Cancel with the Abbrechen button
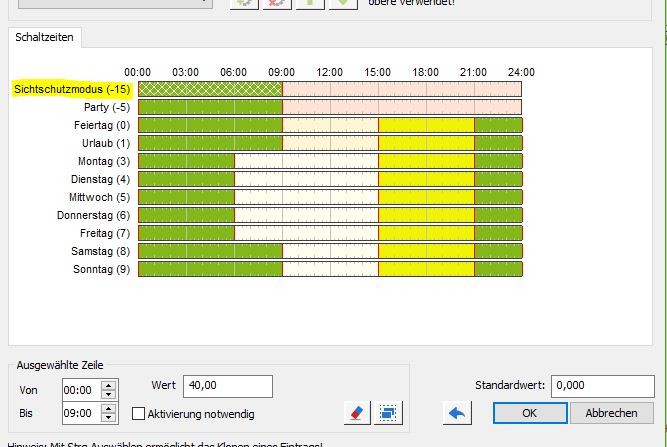This screenshot has width=667, height=447. (611, 413)
